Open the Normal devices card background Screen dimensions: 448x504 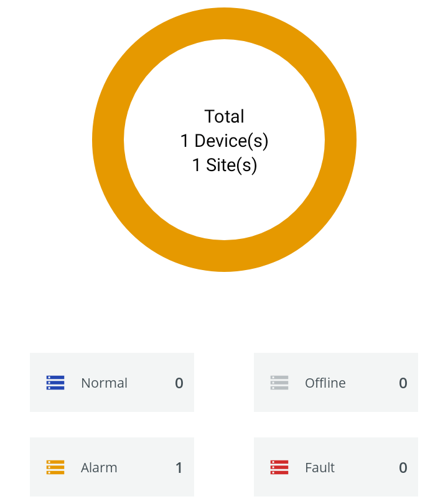(143, 398)
